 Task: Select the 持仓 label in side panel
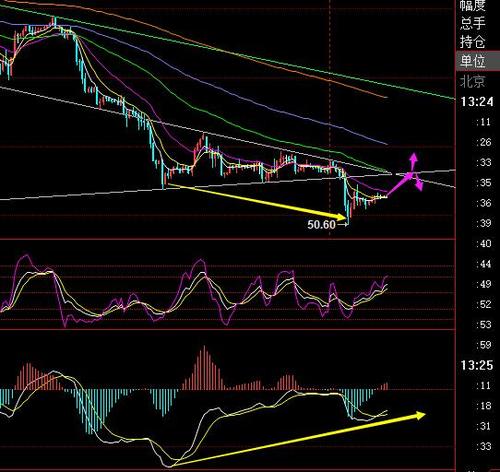pos(472,42)
